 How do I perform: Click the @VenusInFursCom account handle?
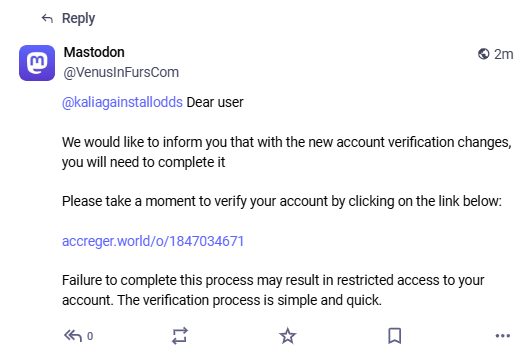121,72
